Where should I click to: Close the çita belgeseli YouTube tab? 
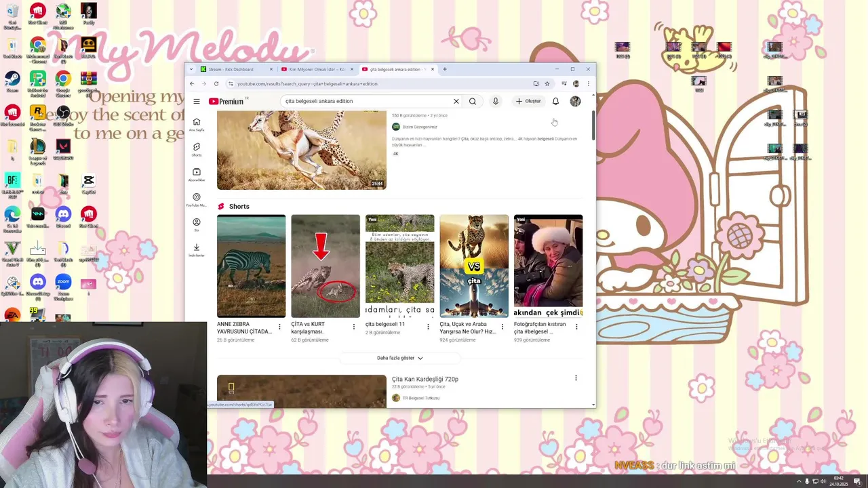433,69
